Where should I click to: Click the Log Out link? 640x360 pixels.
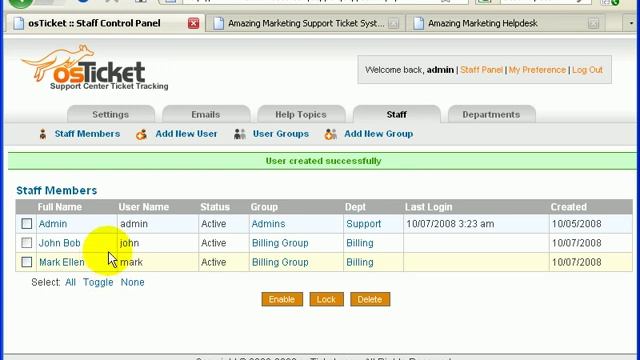587,70
